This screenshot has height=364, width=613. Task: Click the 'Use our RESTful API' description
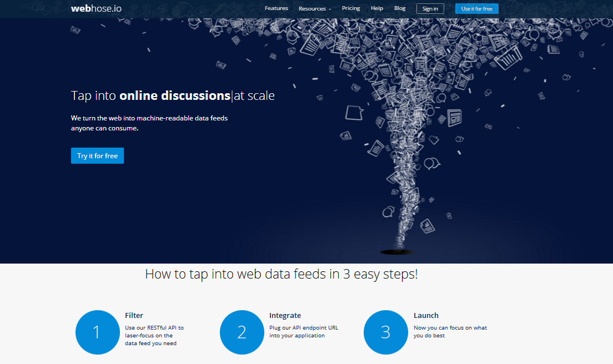click(154, 336)
